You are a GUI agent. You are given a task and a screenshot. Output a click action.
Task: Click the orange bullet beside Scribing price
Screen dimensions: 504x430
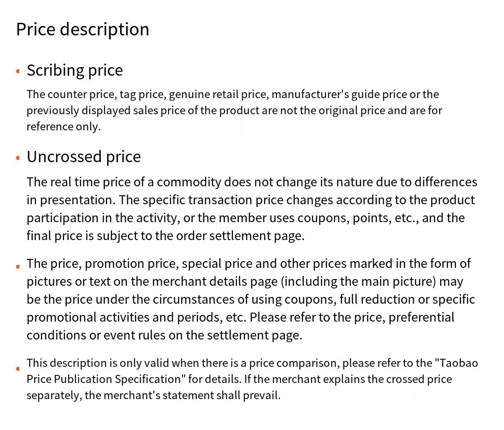18,71
